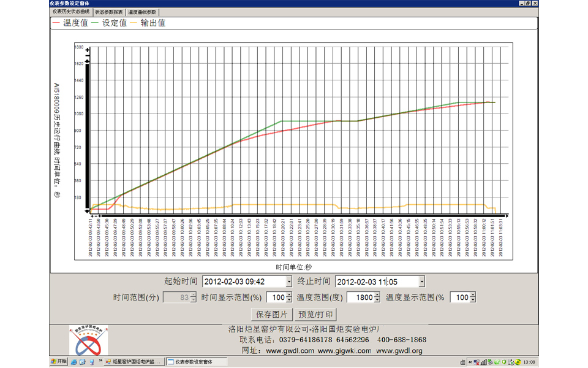Image resolution: width=588 pixels, height=368 pixels.
Task: Adjust the 温度显示范围(% spinner arrows
Action: click(472, 297)
